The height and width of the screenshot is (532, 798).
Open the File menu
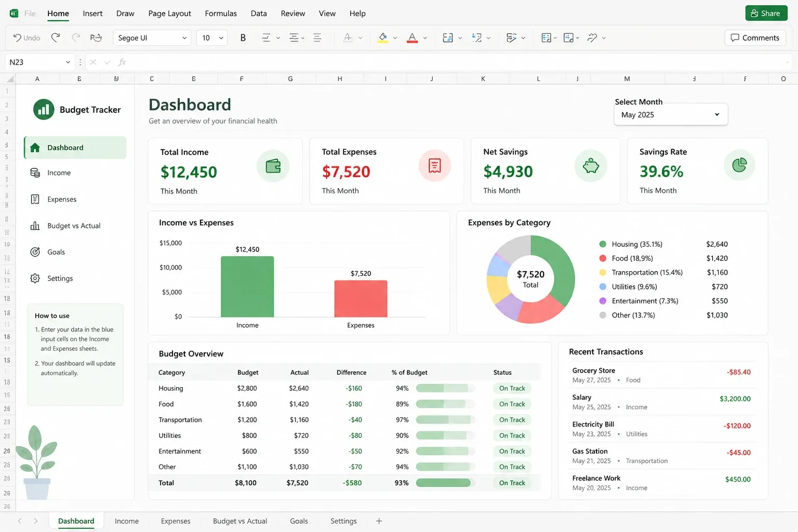pos(30,14)
